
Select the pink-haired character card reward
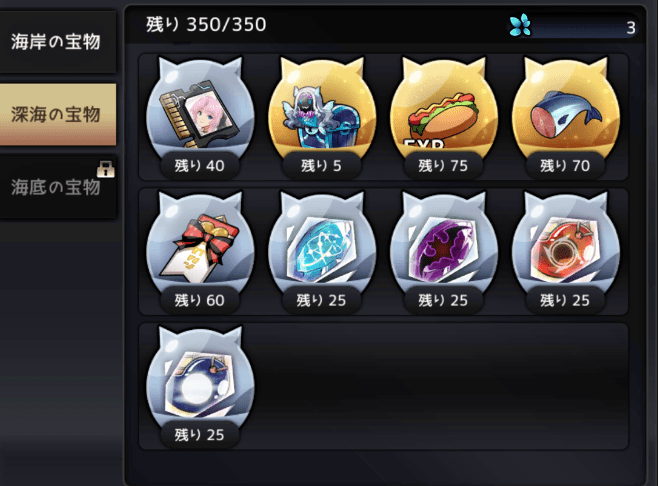[200, 112]
